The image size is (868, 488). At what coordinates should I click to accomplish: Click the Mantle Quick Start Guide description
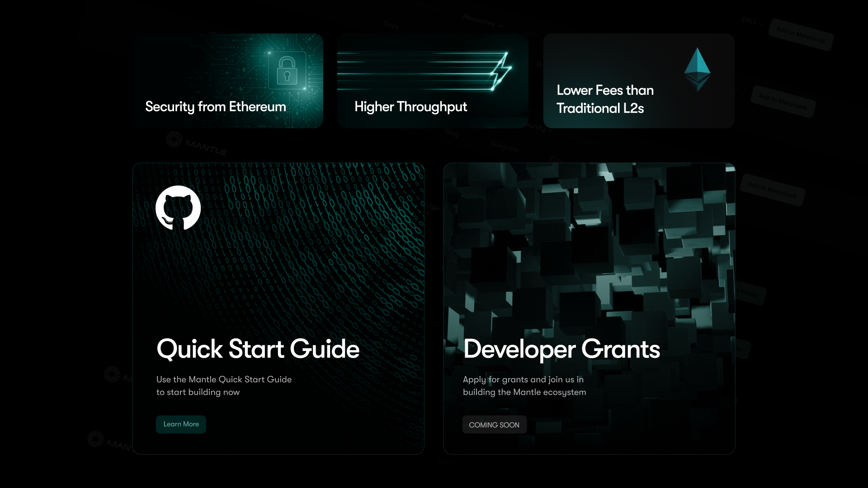[224, 385]
